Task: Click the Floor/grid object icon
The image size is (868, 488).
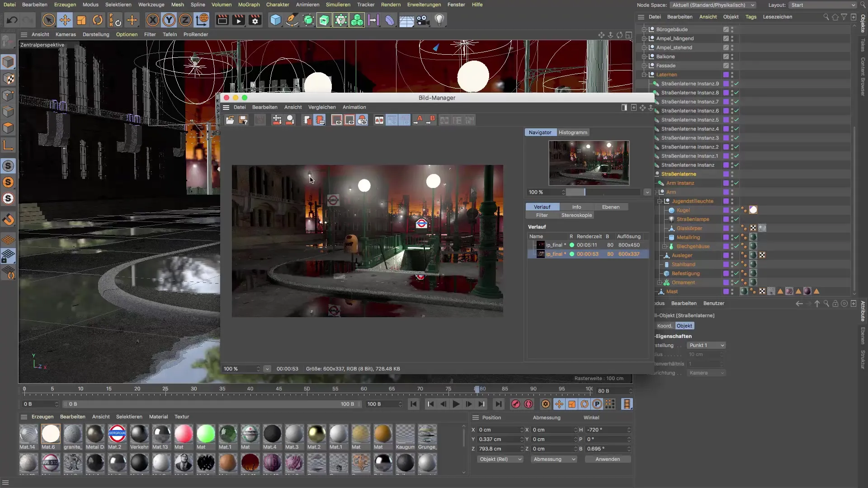Action: click(406, 20)
